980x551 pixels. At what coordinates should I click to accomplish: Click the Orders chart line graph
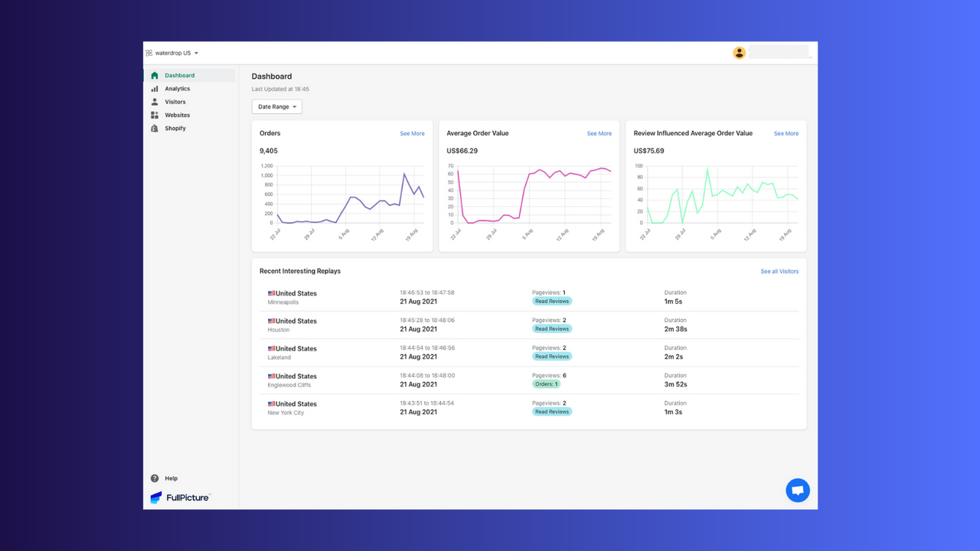pos(352,199)
